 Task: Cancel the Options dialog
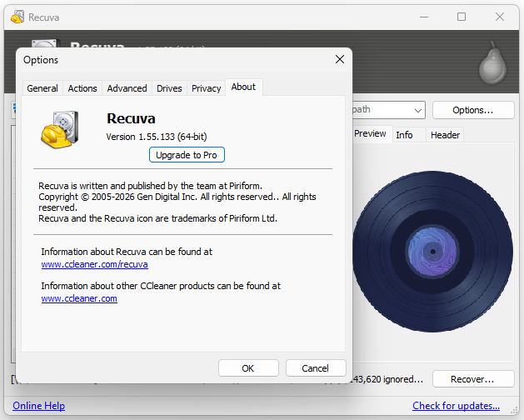[315, 368]
